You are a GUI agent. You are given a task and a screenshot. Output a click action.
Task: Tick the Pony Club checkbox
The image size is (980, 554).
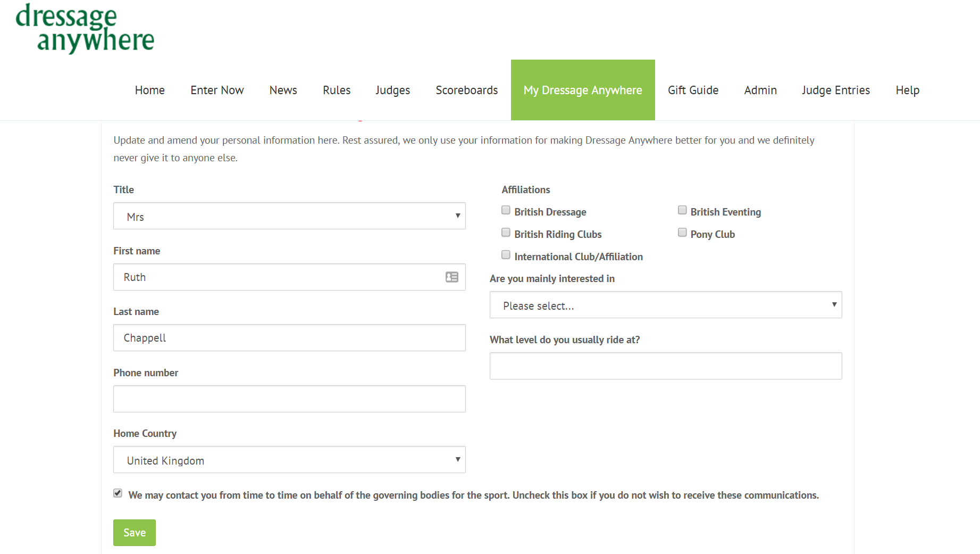(682, 233)
